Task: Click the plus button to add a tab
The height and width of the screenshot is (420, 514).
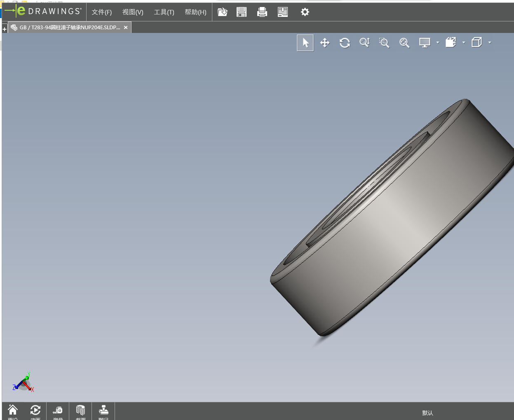Action: tap(5, 29)
